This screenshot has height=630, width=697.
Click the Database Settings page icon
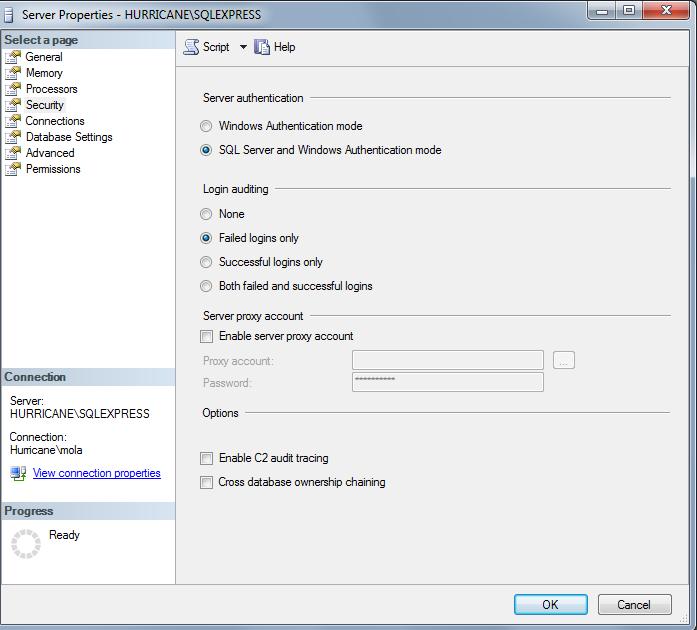(x=13, y=137)
